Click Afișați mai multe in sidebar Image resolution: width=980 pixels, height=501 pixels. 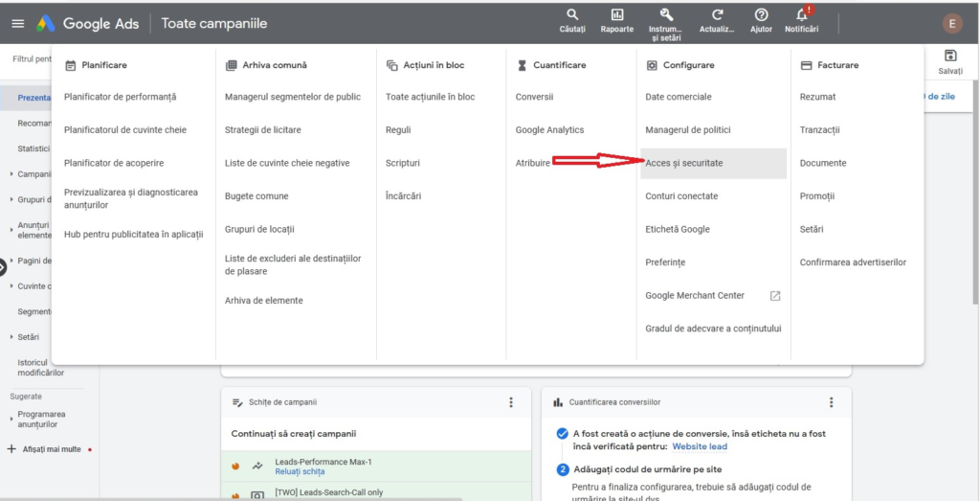pos(52,449)
